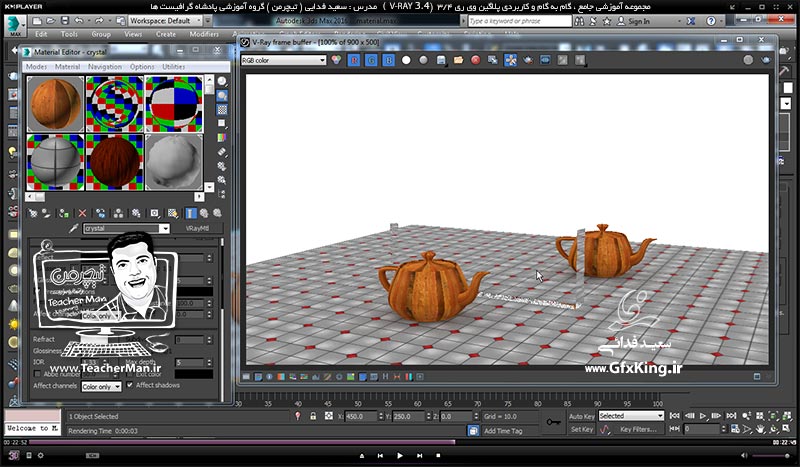Reset material with red X icon
The width and height of the screenshot is (800, 467).
pyautogui.click(x=82, y=213)
